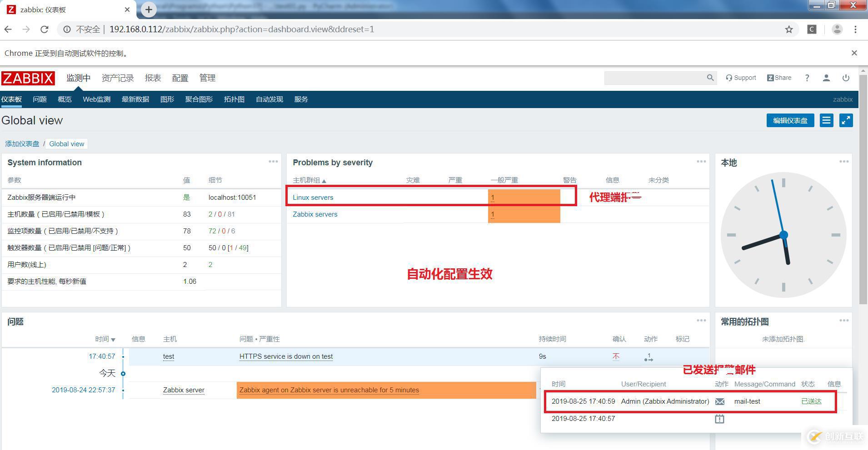Open Support link
The width and height of the screenshot is (868, 450).
click(x=741, y=78)
